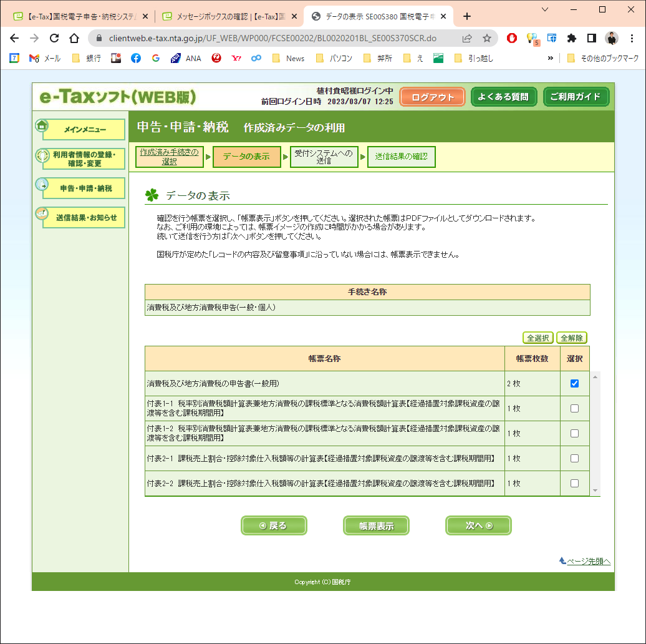Open the profile avatar menu
Screen dimensions: 646x644
click(x=611, y=38)
